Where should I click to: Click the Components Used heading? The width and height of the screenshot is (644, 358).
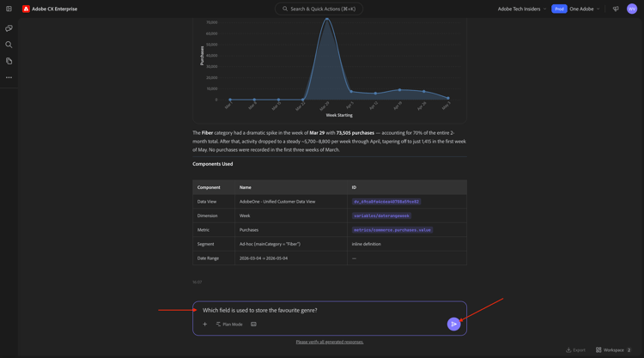coord(212,164)
